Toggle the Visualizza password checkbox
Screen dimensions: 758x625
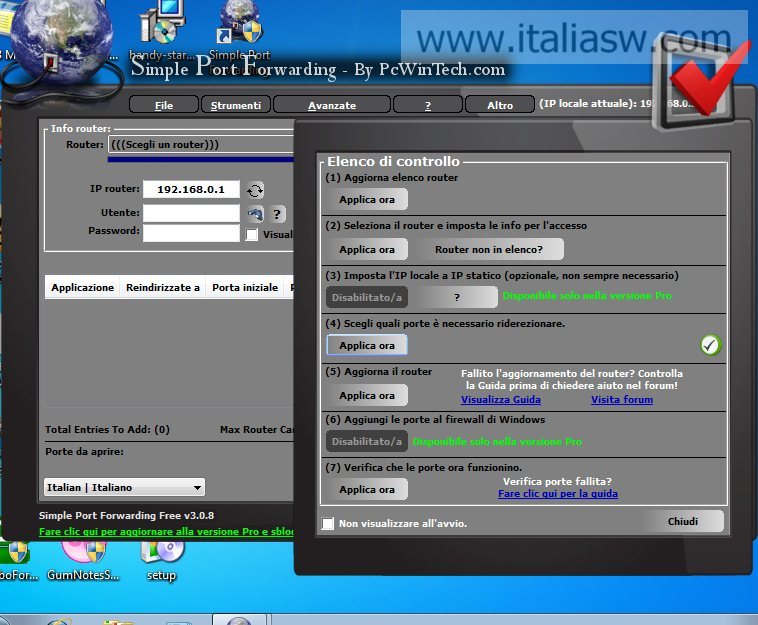(251, 235)
